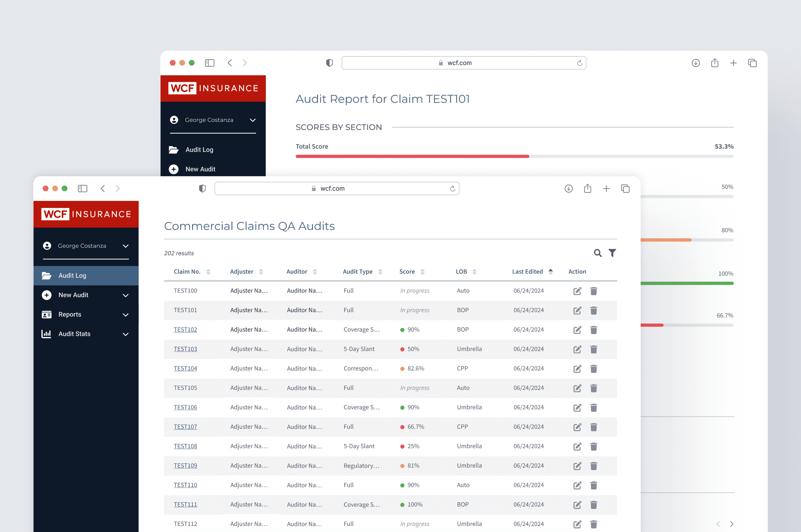Open claim link TEST106

[x=185, y=407]
